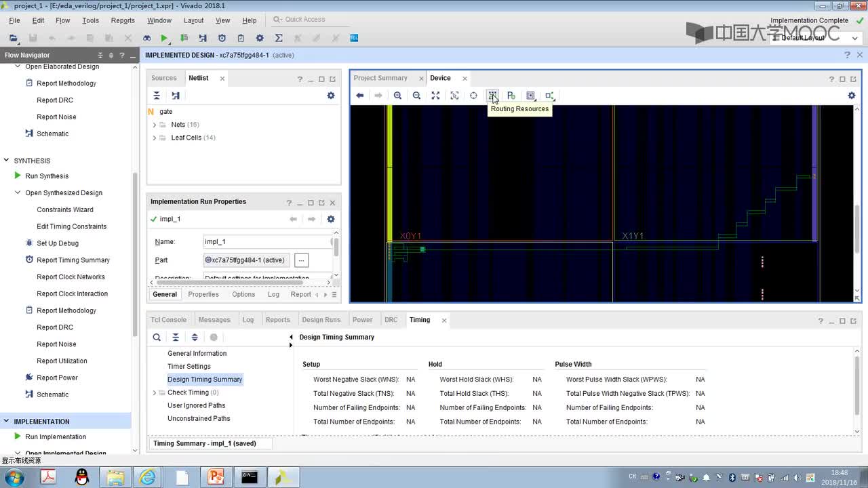
Task: Click the Open Project folder icon in main toolbar
Action: [14, 38]
